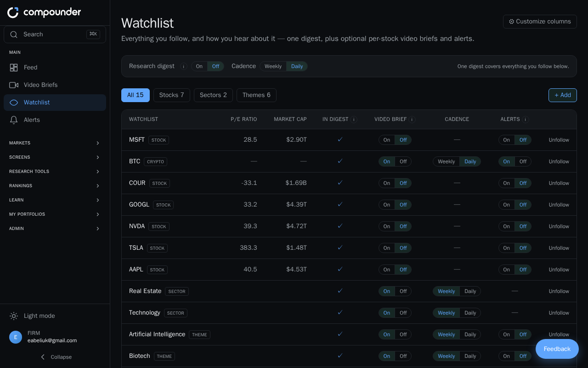588x368 pixels.
Task: Click the Technology in-digest checkmark
Action: (x=340, y=312)
